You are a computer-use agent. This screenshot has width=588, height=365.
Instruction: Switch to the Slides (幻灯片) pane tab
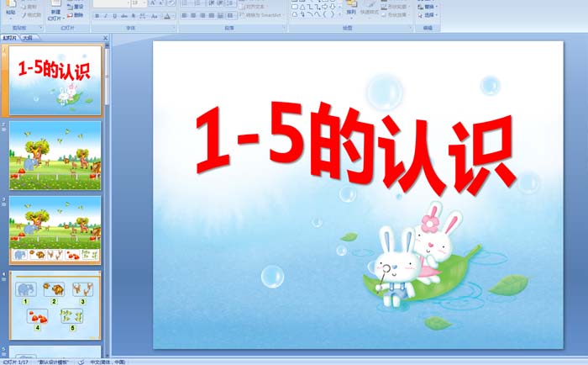pyautogui.click(x=10, y=38)
